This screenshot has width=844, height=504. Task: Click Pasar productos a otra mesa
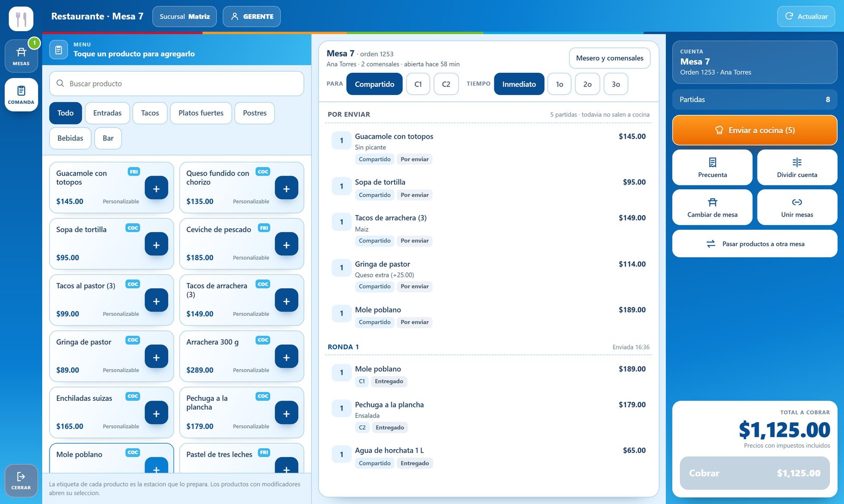point(755,244)
